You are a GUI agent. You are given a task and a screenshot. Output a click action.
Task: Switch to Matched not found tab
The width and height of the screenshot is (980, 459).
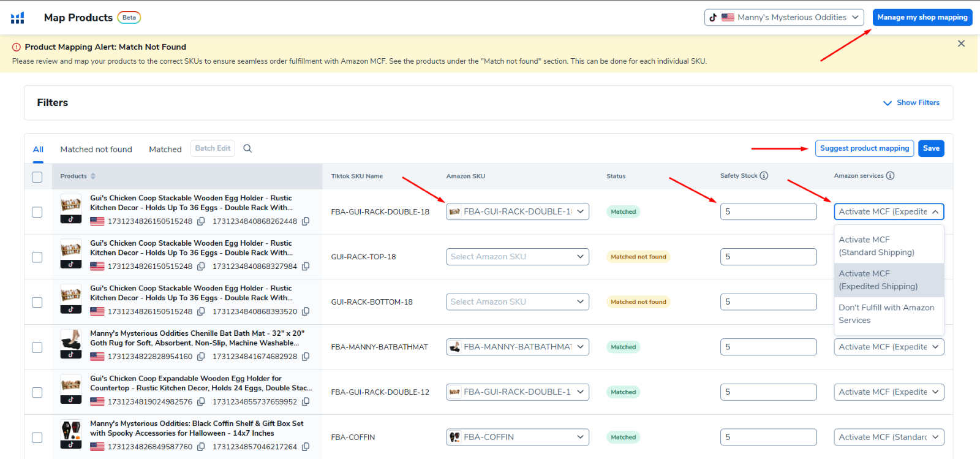(96, 150)
